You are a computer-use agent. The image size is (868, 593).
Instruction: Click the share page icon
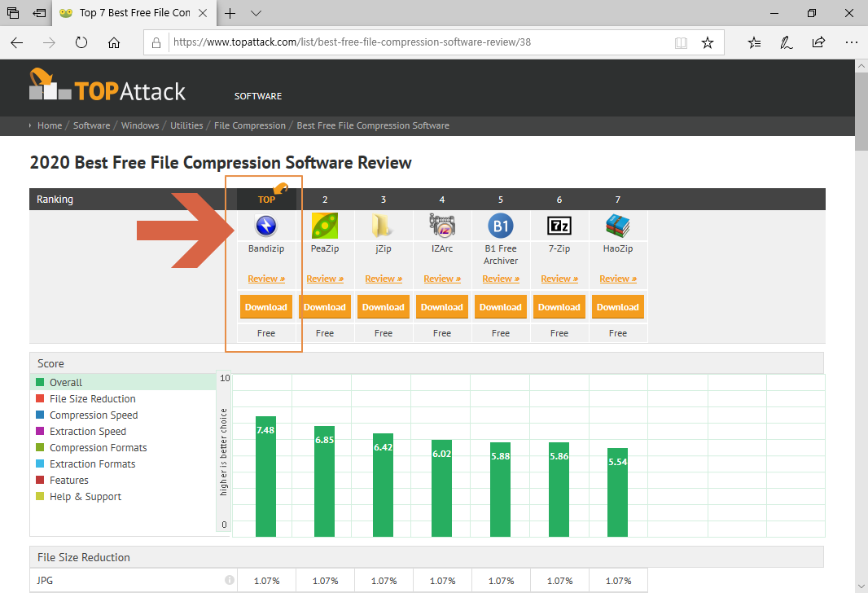818,42
